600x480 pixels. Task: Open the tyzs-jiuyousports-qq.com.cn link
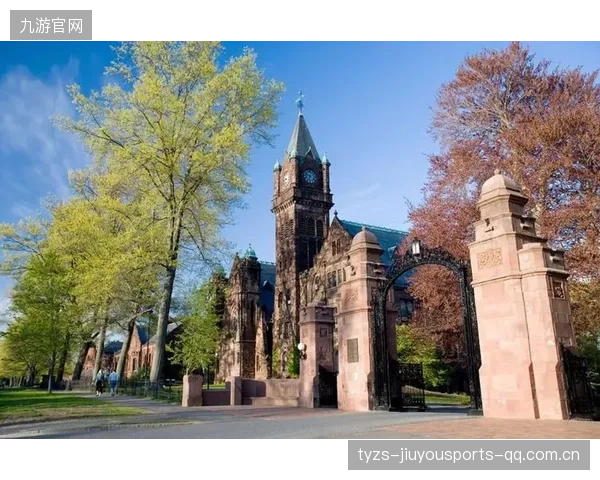point(469,455)
